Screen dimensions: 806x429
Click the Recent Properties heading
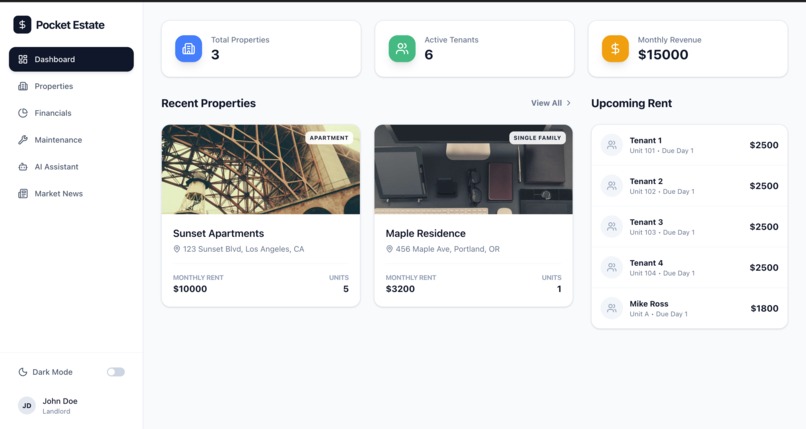pyautogui.click(x=209, y=103)
